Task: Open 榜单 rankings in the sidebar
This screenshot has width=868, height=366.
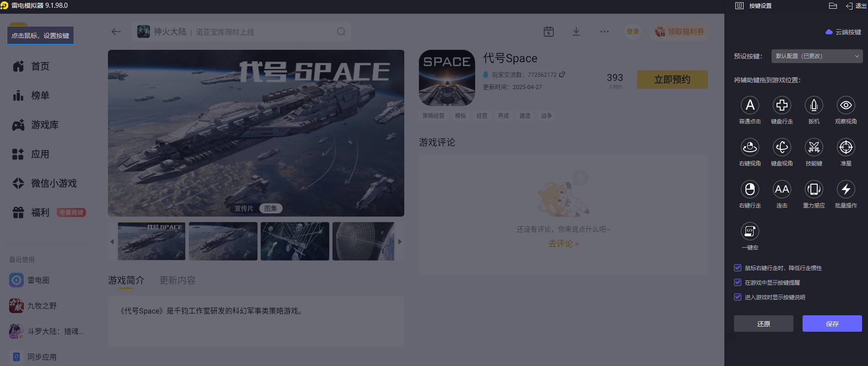Action: pos(31,95)
